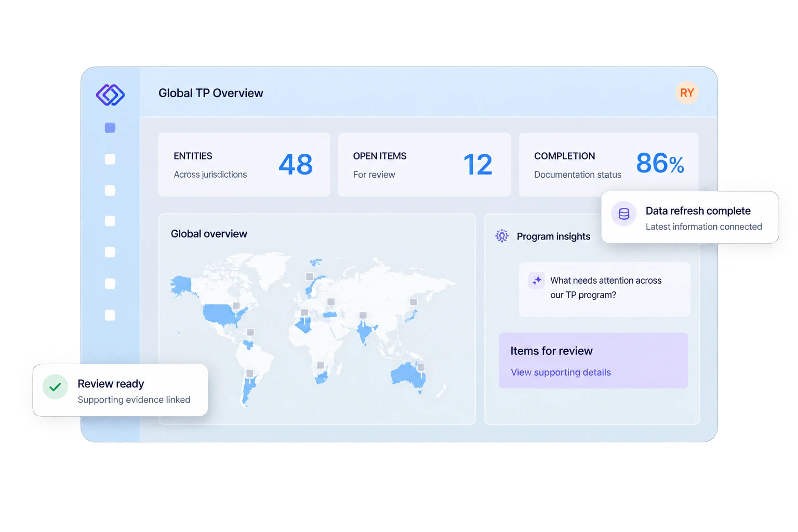Open the Items for review card heading
The height and width of the screenshot is (532, 798).
tap(551, 351)
